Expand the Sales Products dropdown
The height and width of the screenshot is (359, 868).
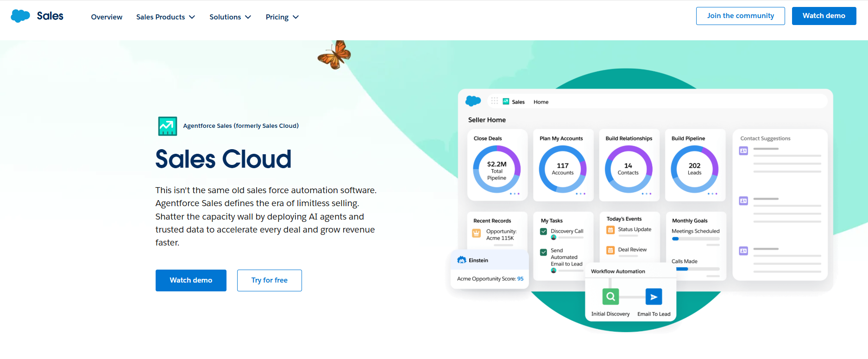coord(165,17)
